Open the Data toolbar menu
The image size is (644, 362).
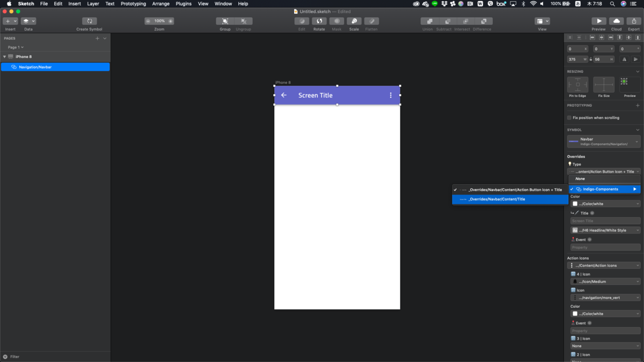(28, 21)
